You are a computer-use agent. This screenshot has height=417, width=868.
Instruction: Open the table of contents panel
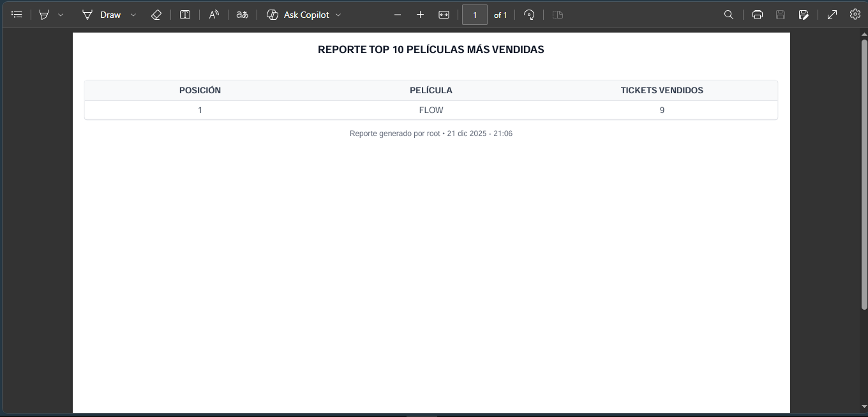[17, 15]
